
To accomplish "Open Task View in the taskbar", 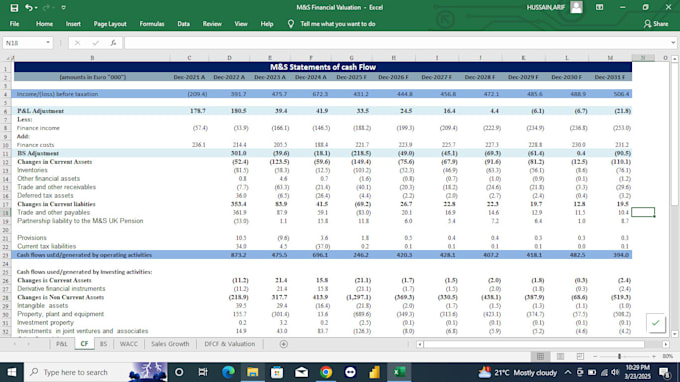I will point(203,372).
